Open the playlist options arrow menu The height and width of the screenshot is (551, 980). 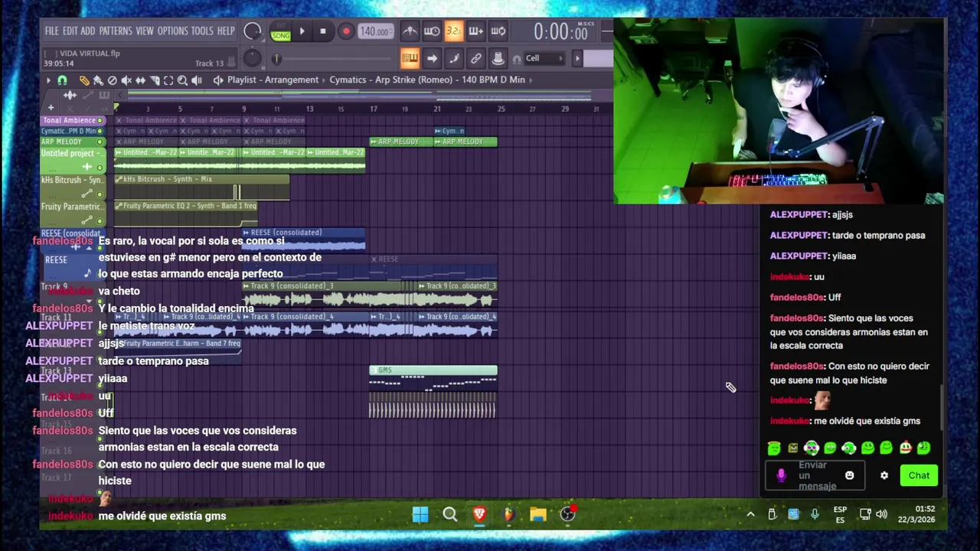tap(48, 80)
